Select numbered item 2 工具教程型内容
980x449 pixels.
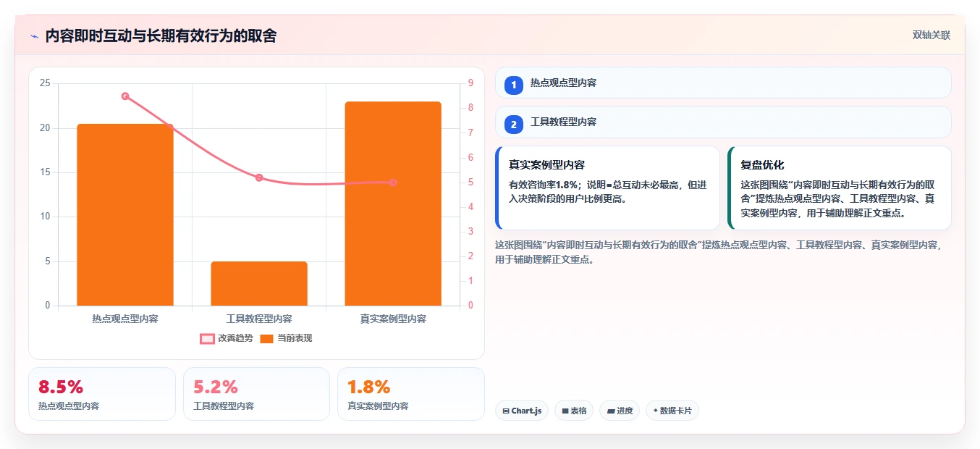click(723, 122)
